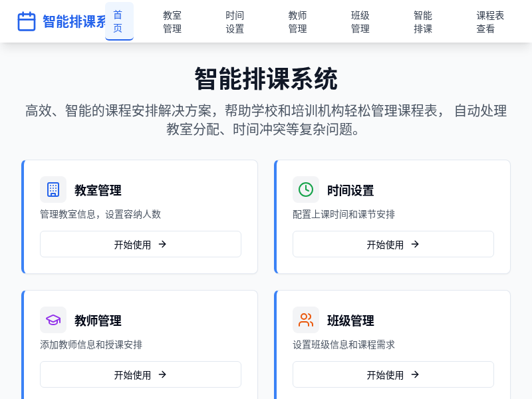Click 开始使用 on the 时间设置 card
Screen dimensions: 532x399
(393, 244)
